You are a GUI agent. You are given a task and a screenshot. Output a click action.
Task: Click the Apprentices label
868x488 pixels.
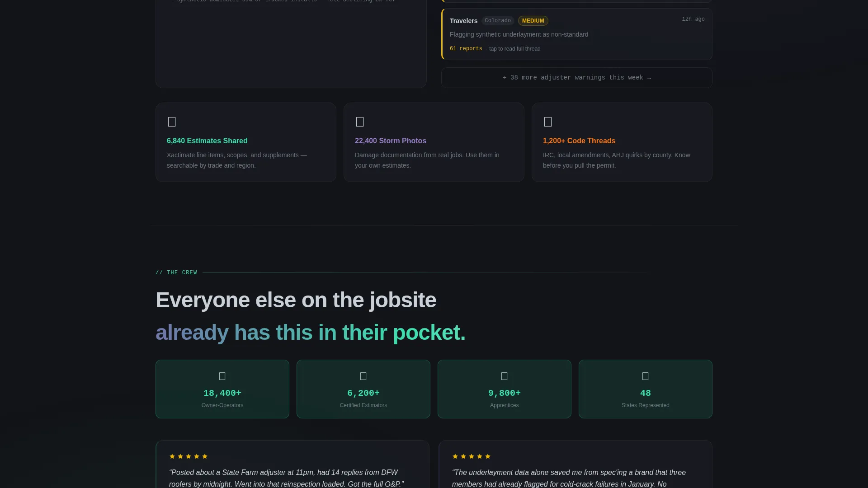505,405
